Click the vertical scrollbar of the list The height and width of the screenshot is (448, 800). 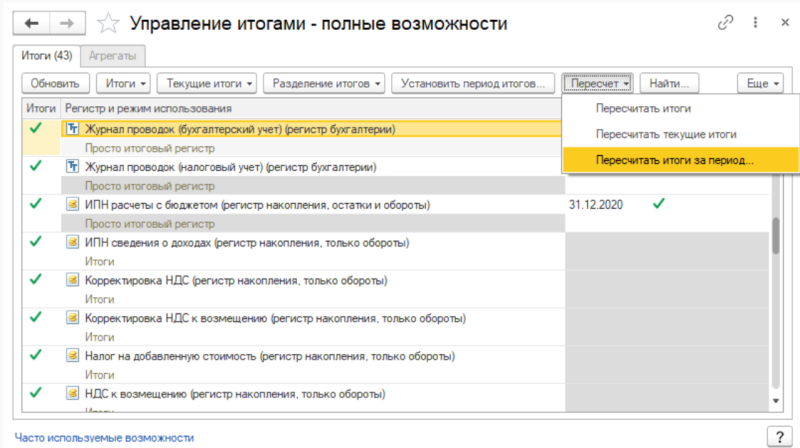(775, 235)
